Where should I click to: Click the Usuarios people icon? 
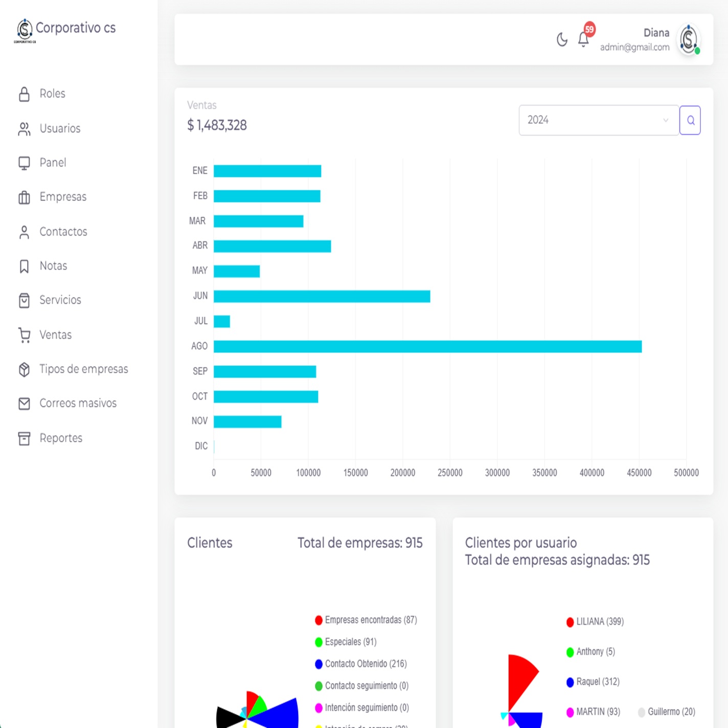click(24, 129)
